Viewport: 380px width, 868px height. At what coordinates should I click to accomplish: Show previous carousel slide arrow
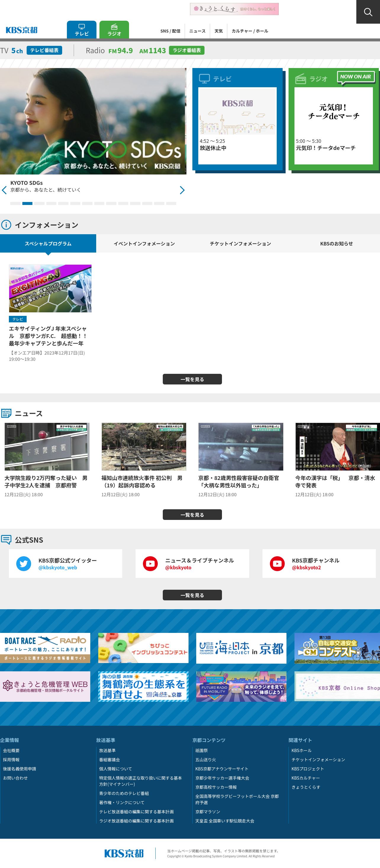[4, 190]
